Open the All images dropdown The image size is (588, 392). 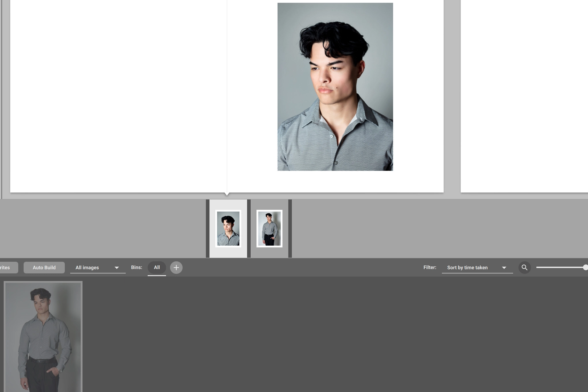pyautogui.click(x=98, y=267)
